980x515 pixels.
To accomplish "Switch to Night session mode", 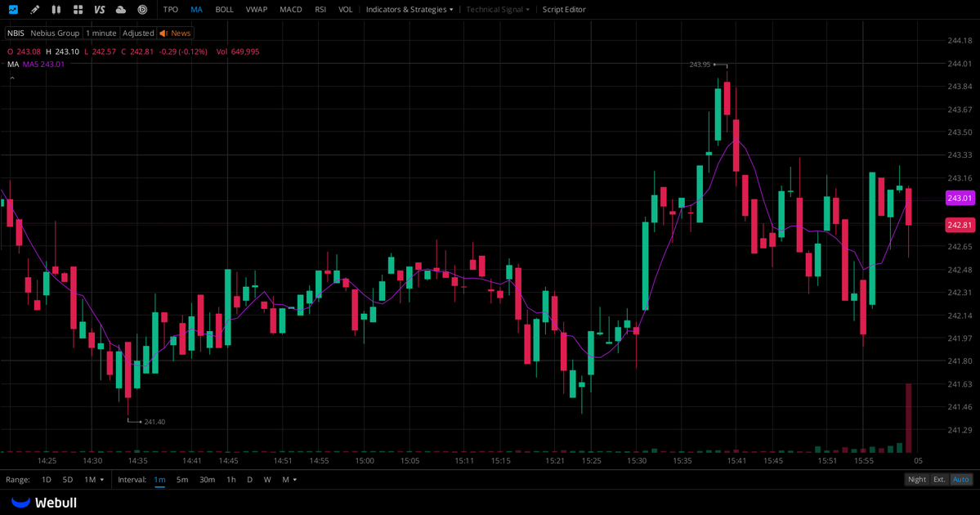I will pos(917,479).
